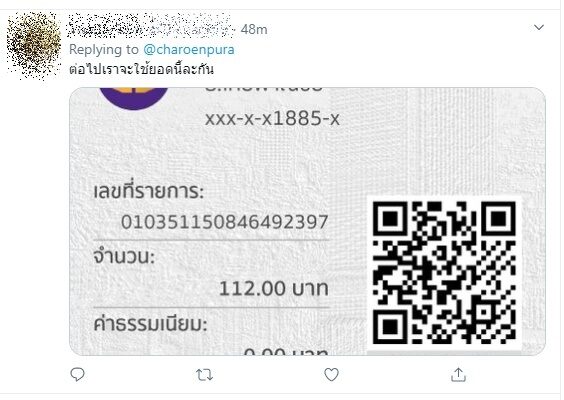564x400 pixels.
Task: Click the purple bank logo in image
Action: (x=133, y=97)
